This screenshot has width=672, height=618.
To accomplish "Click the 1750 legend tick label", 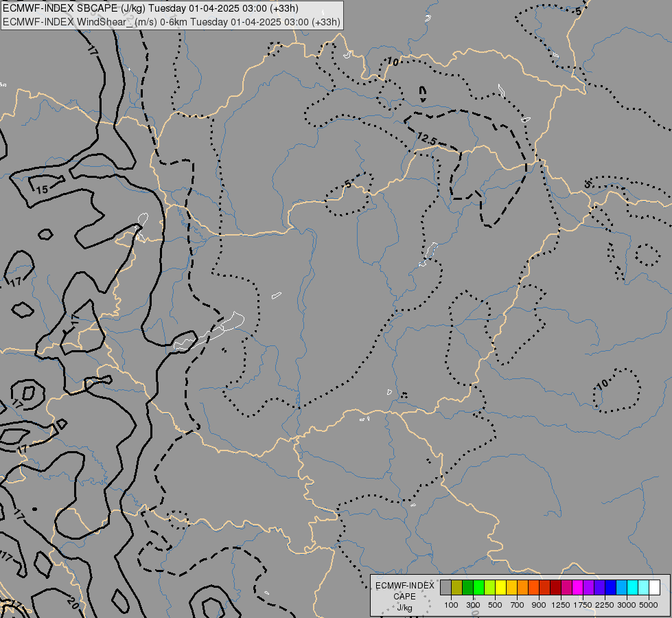I will [x=583, y=605].
